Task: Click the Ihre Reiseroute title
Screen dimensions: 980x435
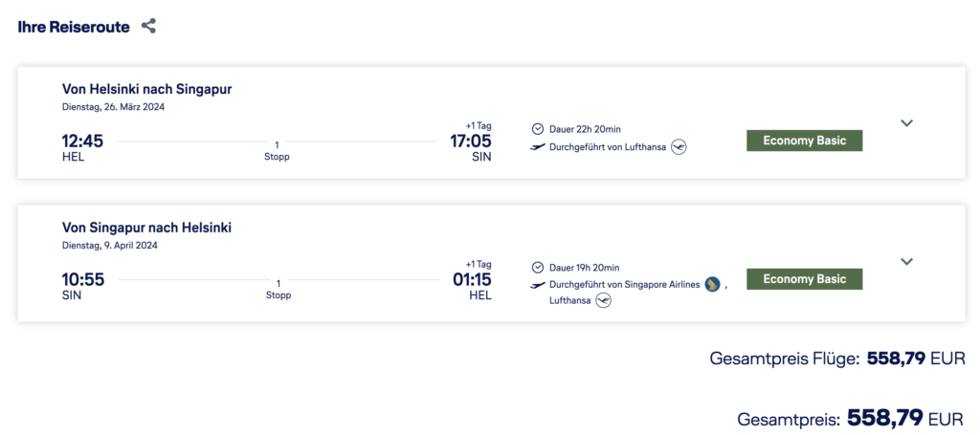Action: coord(74,27)
